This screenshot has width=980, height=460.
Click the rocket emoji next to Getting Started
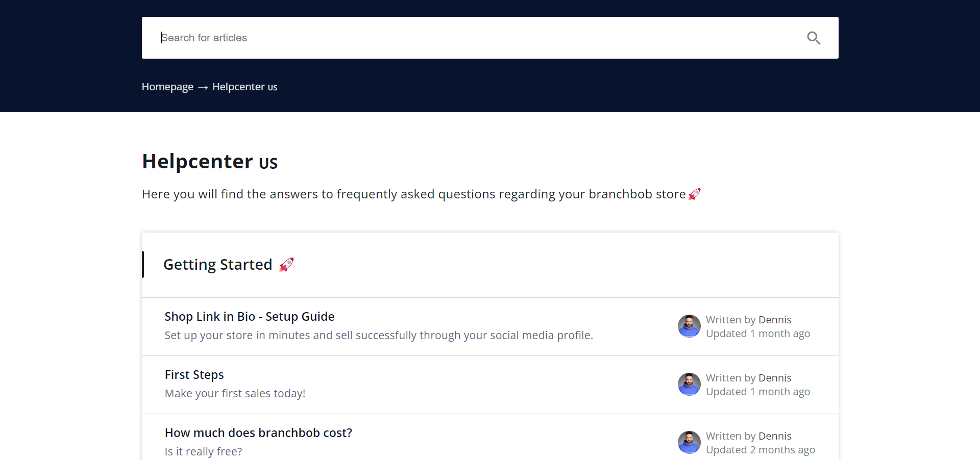[x=286, y=264]
